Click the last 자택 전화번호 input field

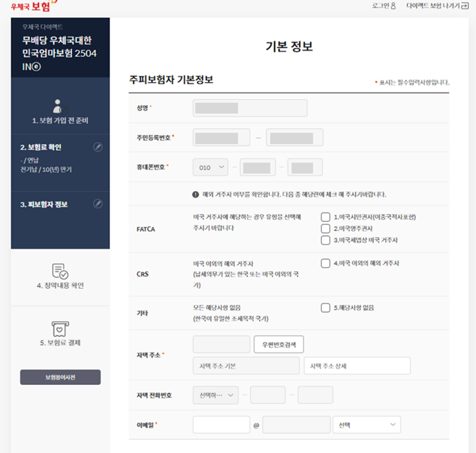pyautogui.click(x=315, y=395)
